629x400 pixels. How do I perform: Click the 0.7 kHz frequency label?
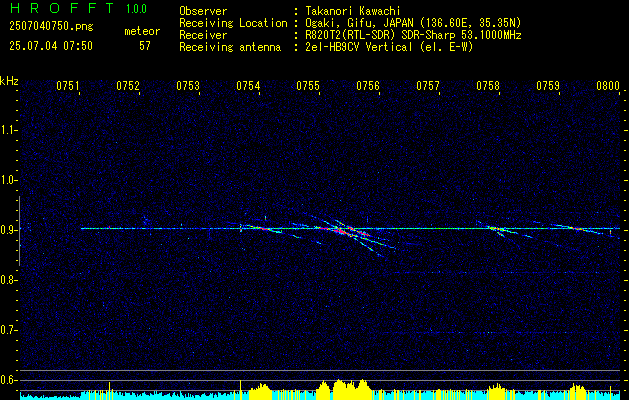click(x=8, y=330)
